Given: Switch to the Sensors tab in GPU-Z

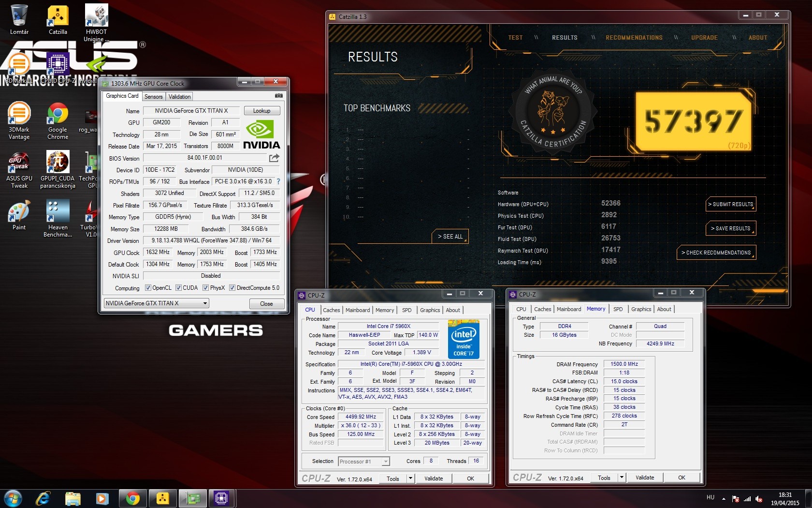Looking at the screenshot, I should (x=154, y=97).
